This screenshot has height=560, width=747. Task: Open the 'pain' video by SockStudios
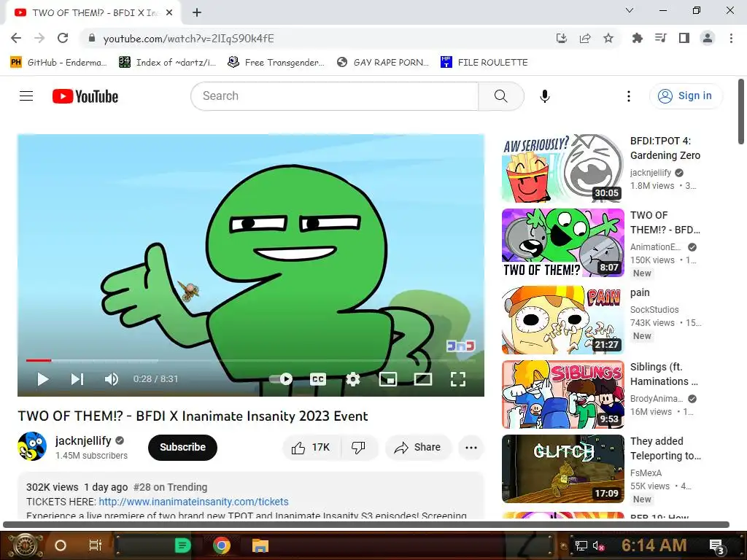[x=562, y=320]
